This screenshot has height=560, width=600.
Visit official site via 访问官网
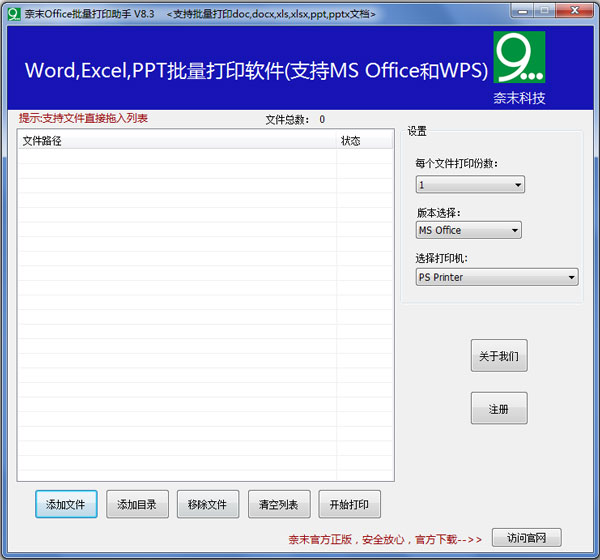pos(527,538)
